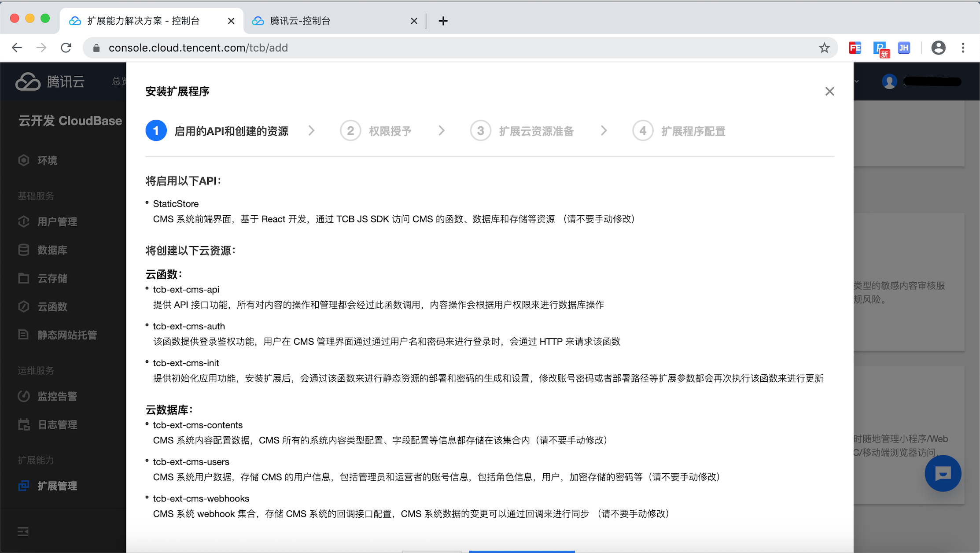Viewport: 980px width, 553px height.
Task: Select 扩展管理 in the sidebar
Action: click(57, 486)
